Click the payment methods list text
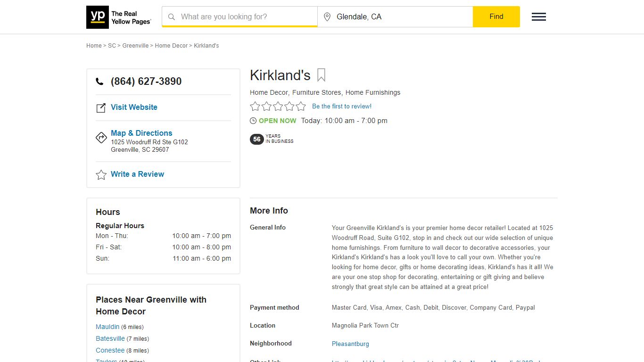This screenshot has width=644, height=362. tap(433, 308)
